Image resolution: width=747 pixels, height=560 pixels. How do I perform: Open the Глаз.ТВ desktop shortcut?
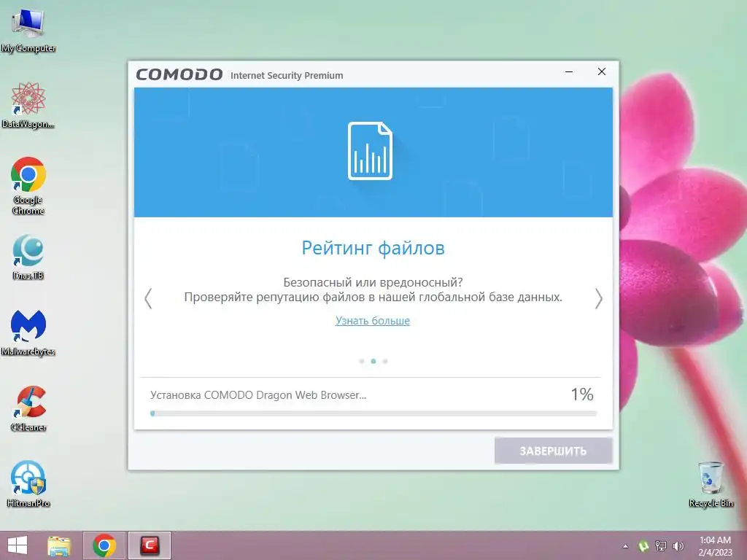[28, 257]
